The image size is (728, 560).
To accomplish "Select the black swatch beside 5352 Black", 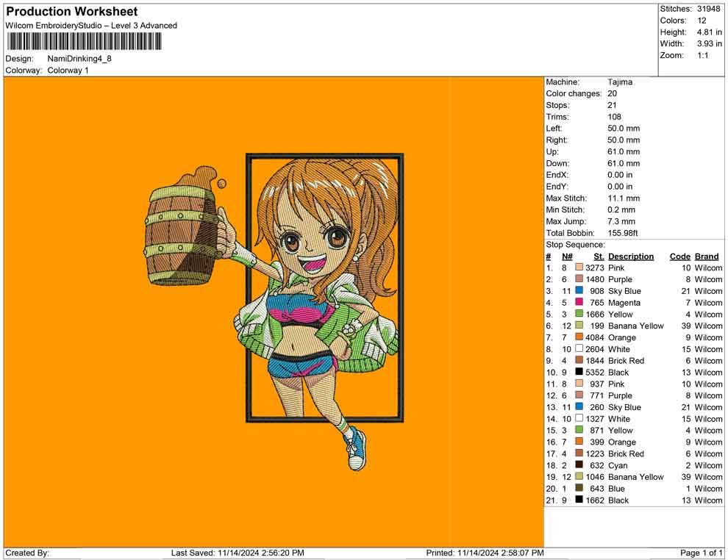I will click(579, 372).
